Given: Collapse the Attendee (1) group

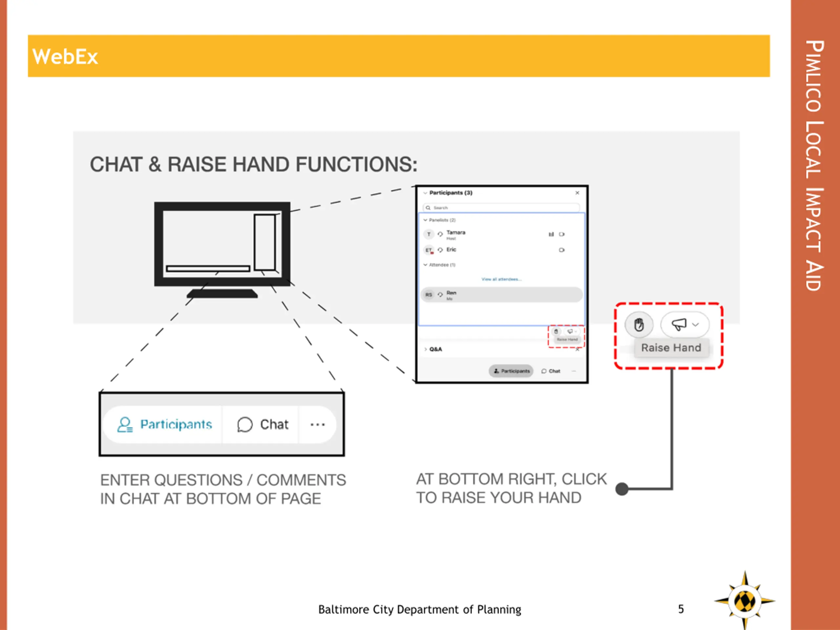Looking at the screenshot, I should coord(425,265).
